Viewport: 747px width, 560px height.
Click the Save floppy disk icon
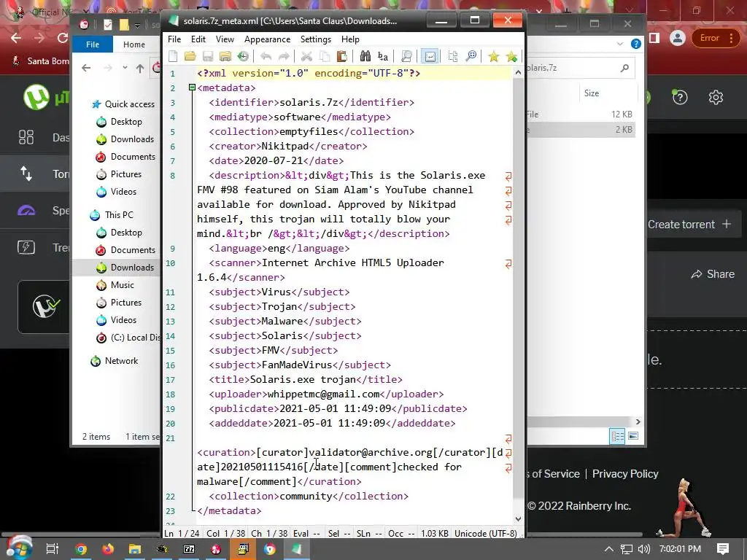208,57
